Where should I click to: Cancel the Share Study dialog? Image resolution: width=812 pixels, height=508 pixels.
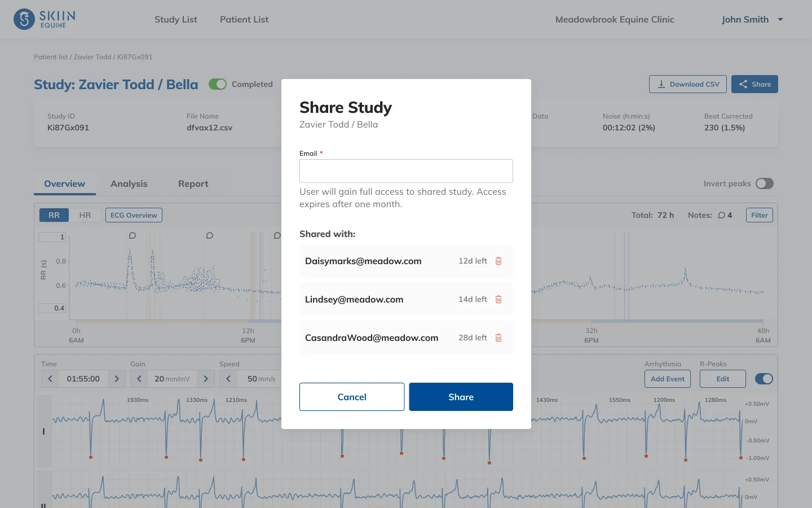(352, 397)
